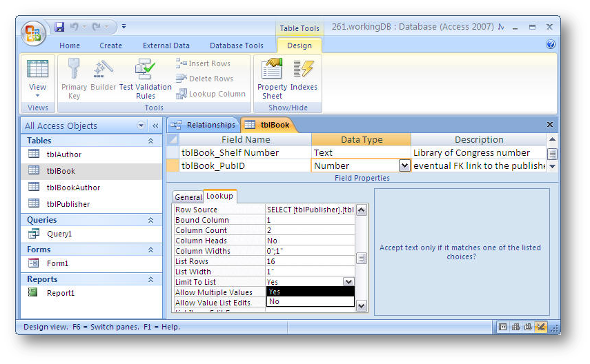Click the Office button logo
The image size is (590, 364).
click(34, 32)
